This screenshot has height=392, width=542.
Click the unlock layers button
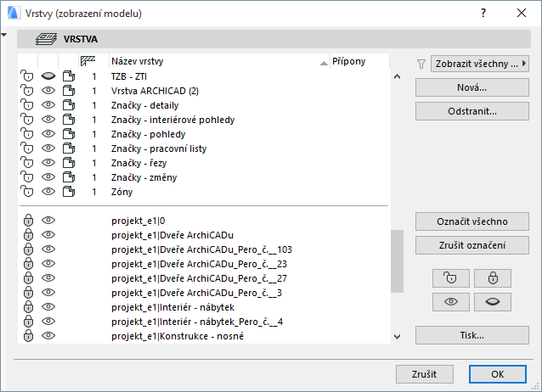pyautogui.click(x=450, y=277)
